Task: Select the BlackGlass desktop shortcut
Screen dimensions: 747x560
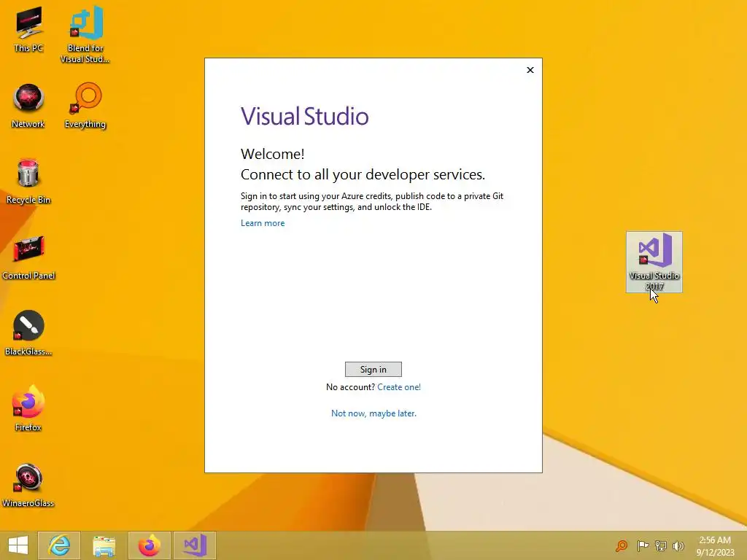Action: [x=28, y=332]
